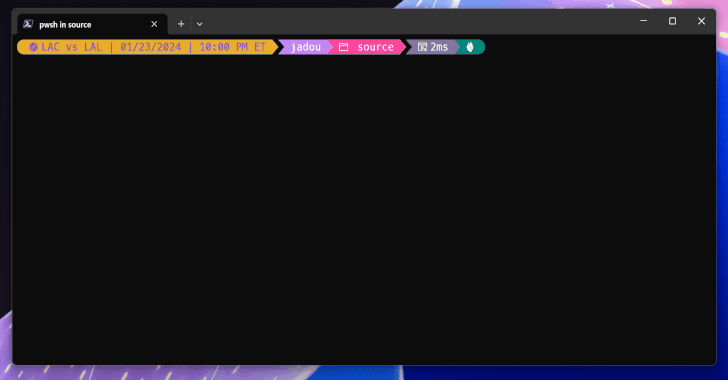The width and height of the screenshot is (728, 380).
Task: Click the folder icon before source
Action: pyautogui.click(x=343, y=47)
